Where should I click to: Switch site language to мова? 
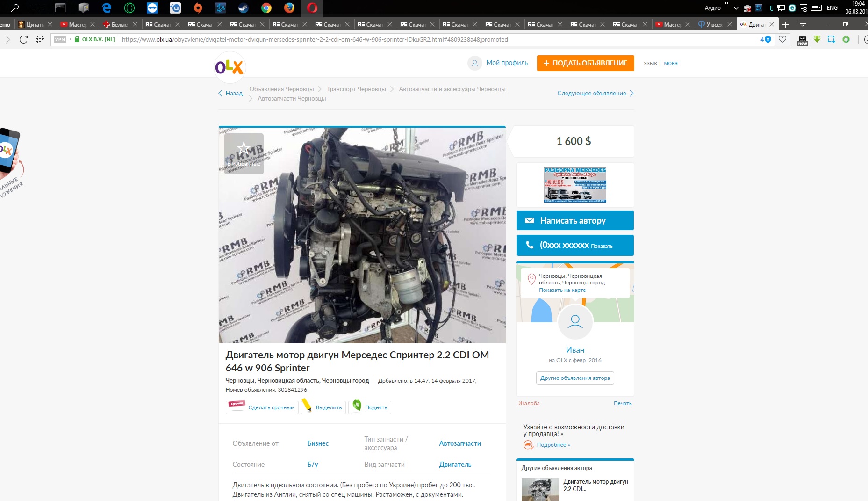point(670,63)
